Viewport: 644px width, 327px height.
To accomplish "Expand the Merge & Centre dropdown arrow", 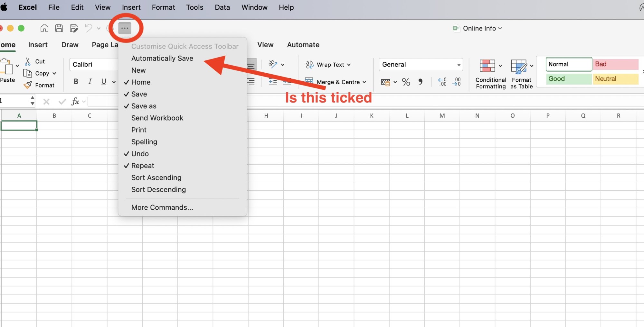I will [364, 82].
